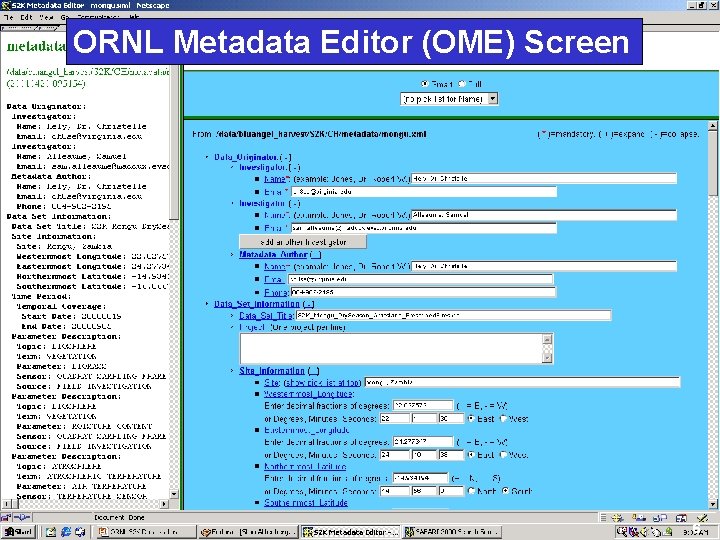Open Internet Explorer quick launch icon
This screenshot has height=540, width=720.
point(66,532)
